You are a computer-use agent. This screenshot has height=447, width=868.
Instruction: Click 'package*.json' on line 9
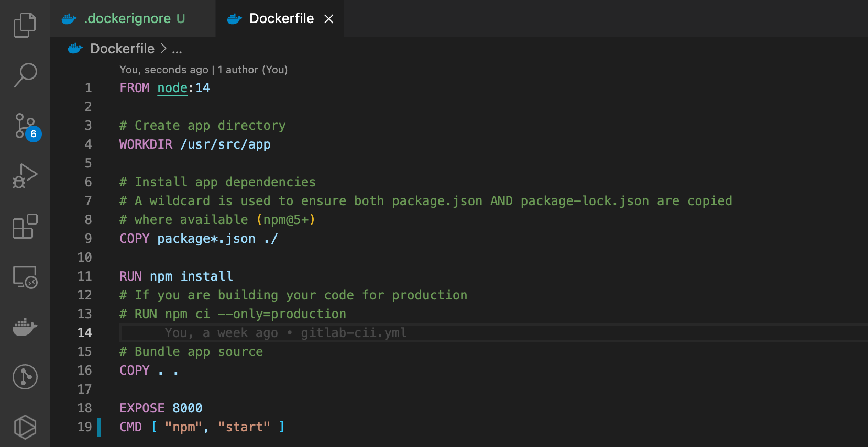click(206, 239)
